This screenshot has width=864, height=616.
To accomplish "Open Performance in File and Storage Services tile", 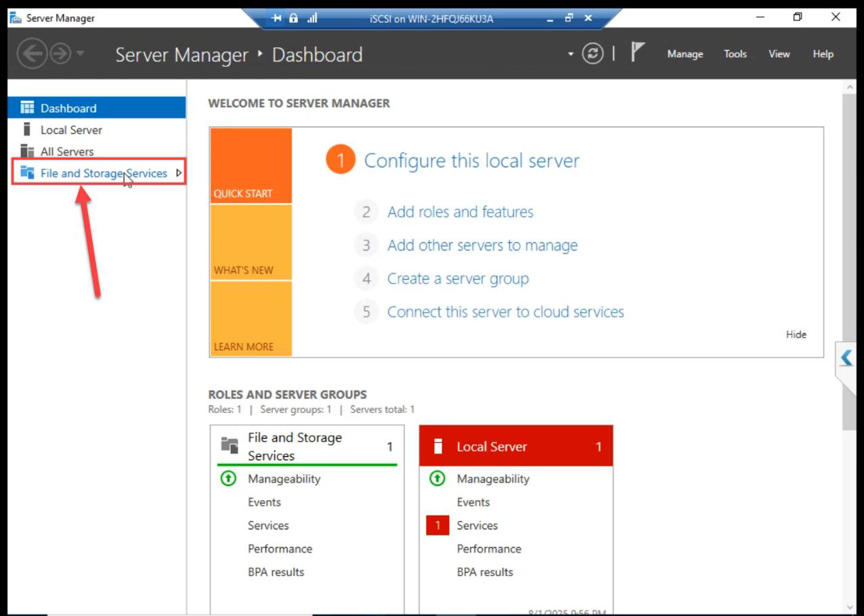I will tap(280, 548).
